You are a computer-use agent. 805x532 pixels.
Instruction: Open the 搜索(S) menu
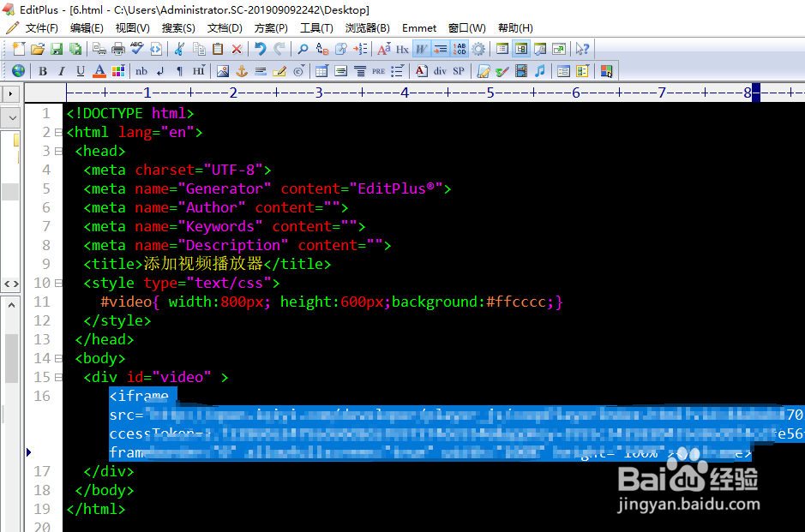coord(178,28)
